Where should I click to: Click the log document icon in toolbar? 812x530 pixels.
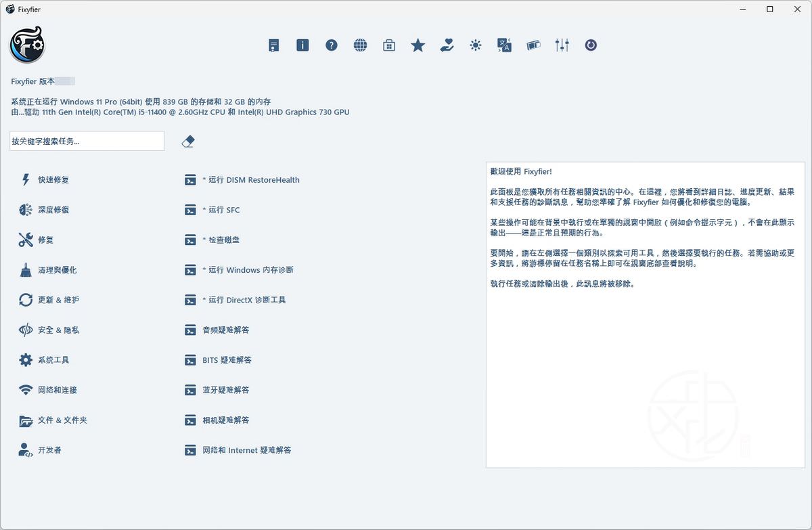(x=273, y=45)
